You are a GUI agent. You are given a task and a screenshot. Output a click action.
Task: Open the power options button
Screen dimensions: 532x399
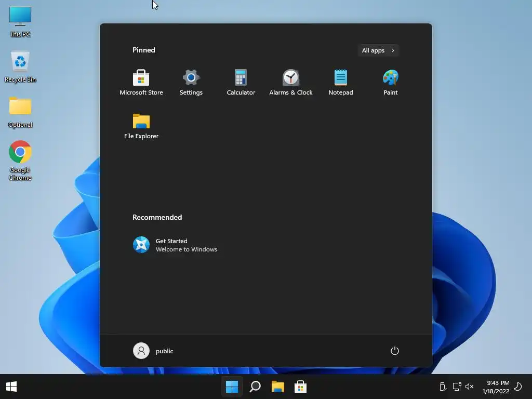(395, 351)
